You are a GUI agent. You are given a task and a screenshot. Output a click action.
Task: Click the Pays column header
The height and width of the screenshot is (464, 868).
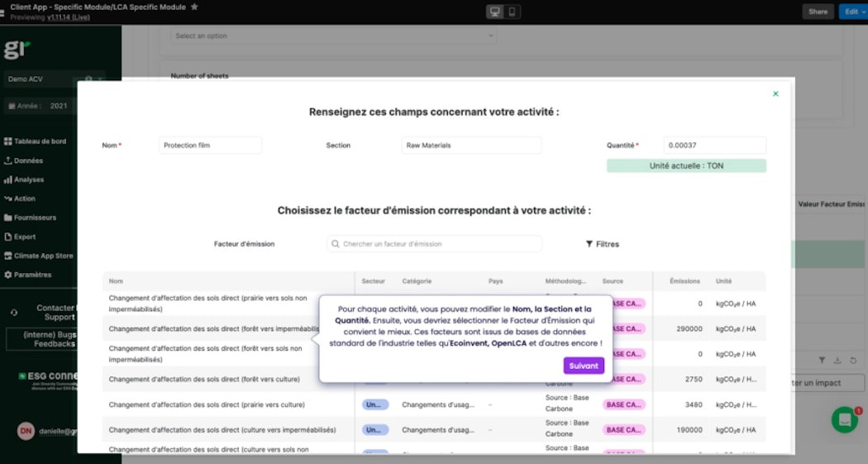(x=495, y=281)
